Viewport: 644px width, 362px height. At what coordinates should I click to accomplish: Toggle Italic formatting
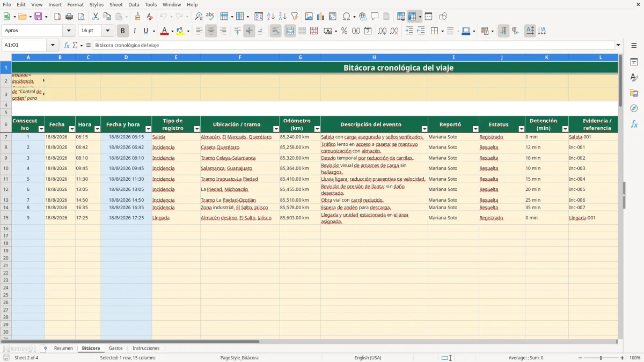click(x=135, y=31)
